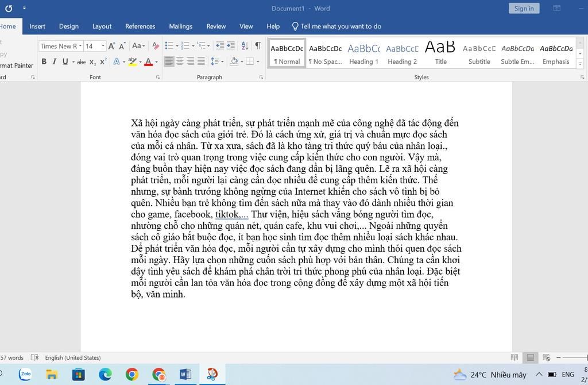
Task: Open the Help tab
Action: point(273,26)
